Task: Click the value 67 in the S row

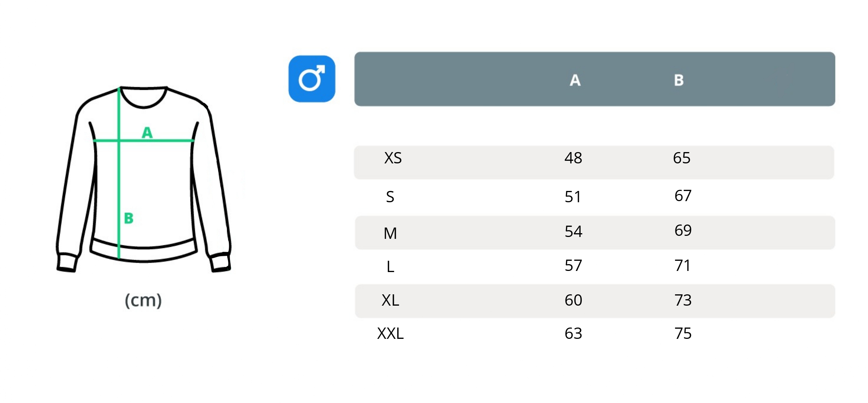Action: click(x=683, y=196)
